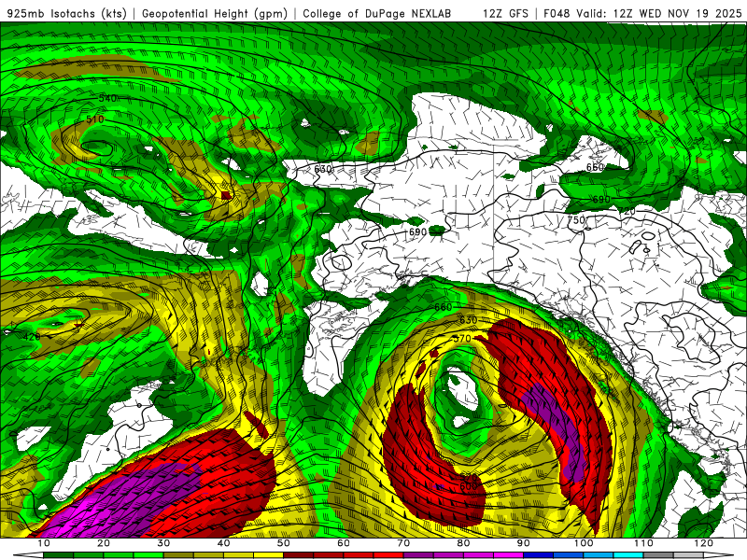Click the "F048 Valid: 12Z WED NOV 19 2025" text
Screen dimensions: 747x560
(x=642, y=13)
